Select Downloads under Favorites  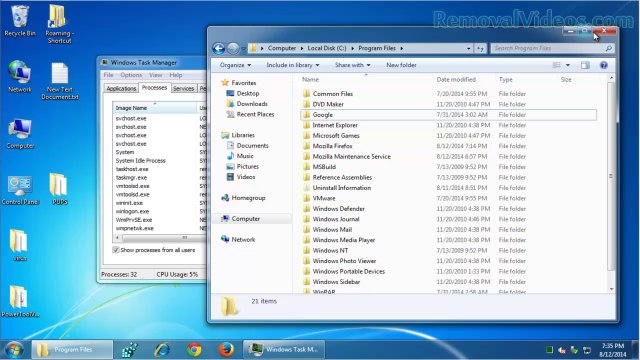[251, 104]
